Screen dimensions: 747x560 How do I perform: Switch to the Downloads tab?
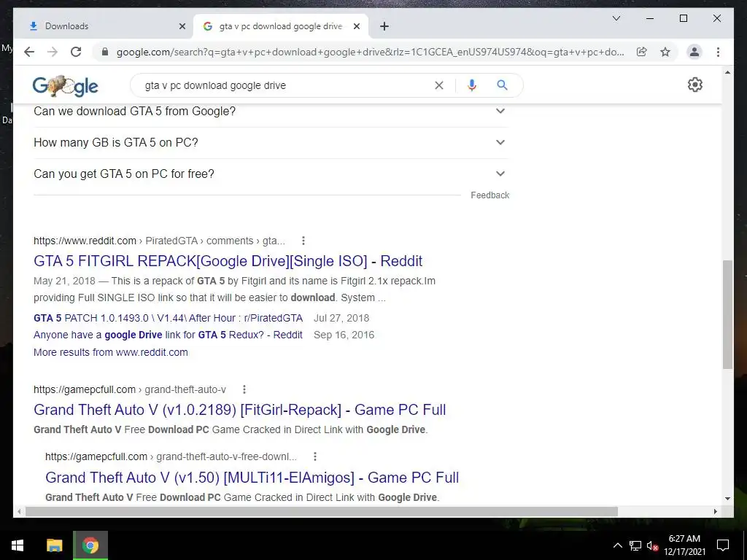click(x=106, y=26)
